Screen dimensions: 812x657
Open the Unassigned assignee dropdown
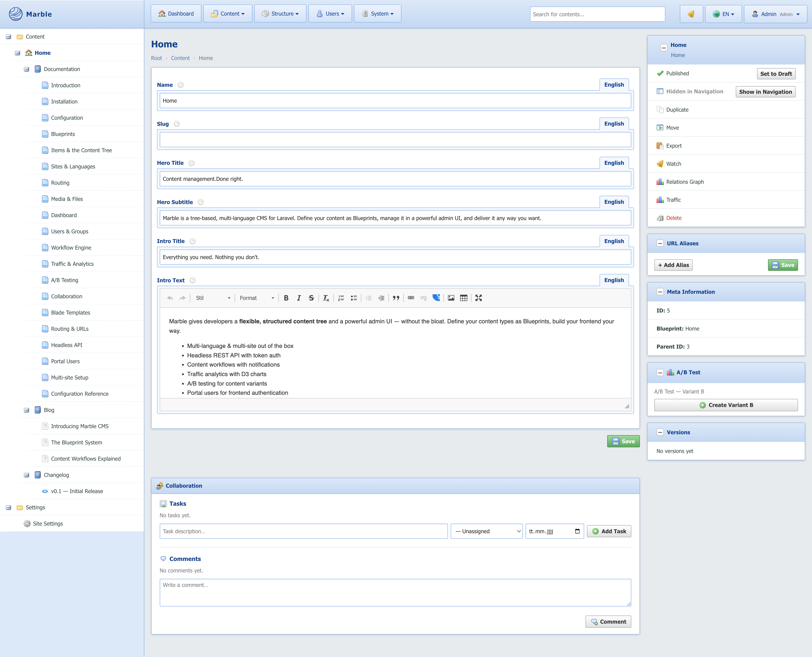pyautogui.click(x=487, y=531)
